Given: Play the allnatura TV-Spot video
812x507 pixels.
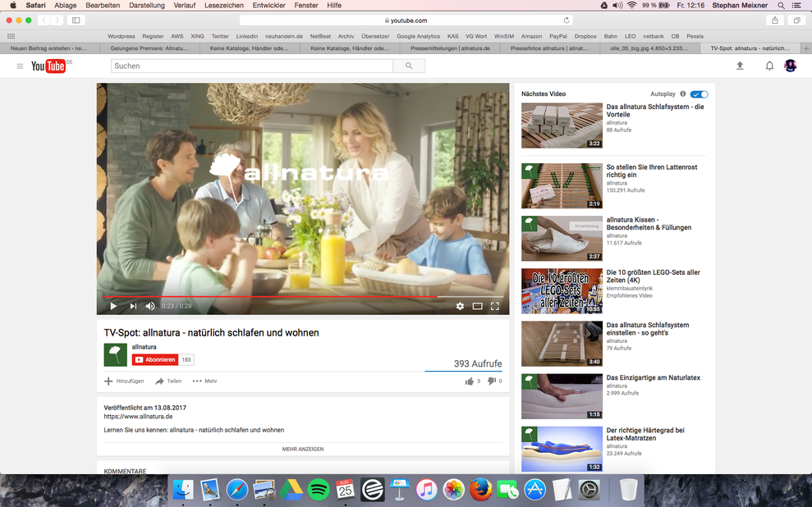Looking at the screenshot, I should click(x=113, y=306).
